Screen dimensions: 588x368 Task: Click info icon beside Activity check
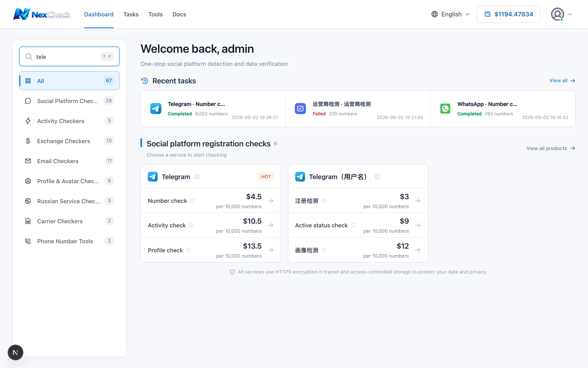[191, 225]
